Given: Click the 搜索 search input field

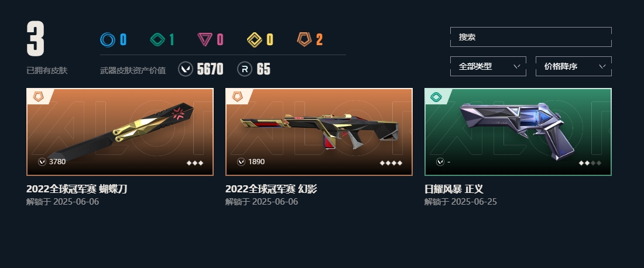Looking at the screenshot, I should coord(530,37).
